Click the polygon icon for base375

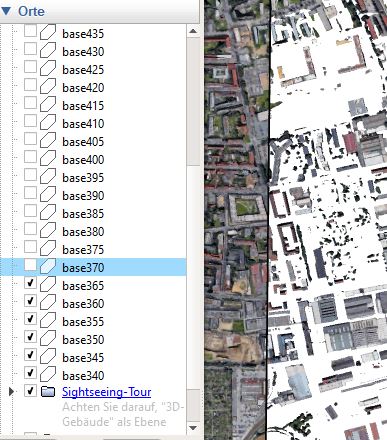(x=48, y=248)
